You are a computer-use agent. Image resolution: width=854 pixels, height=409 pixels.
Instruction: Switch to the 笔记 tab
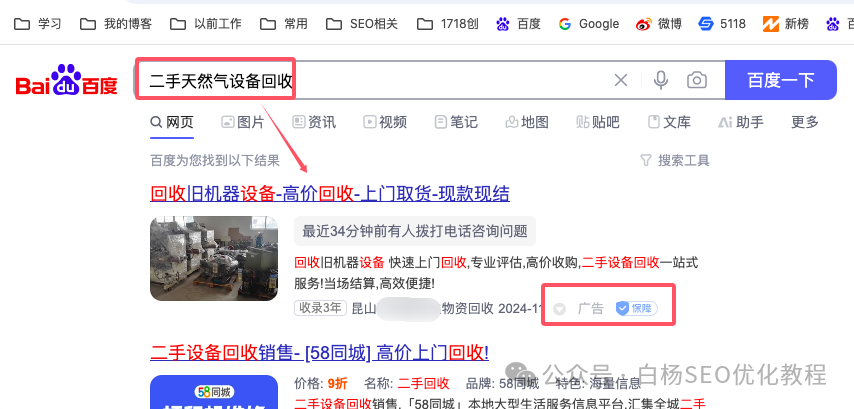[x=456, y=122]
